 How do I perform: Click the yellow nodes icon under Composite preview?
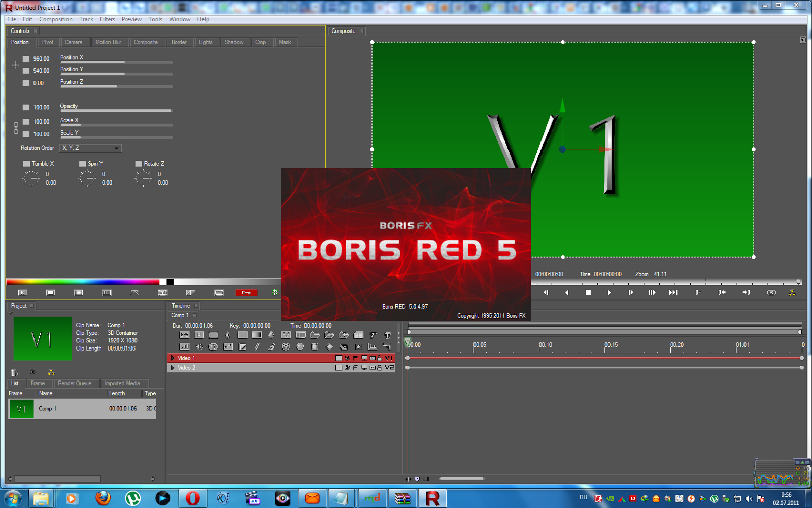792,293
